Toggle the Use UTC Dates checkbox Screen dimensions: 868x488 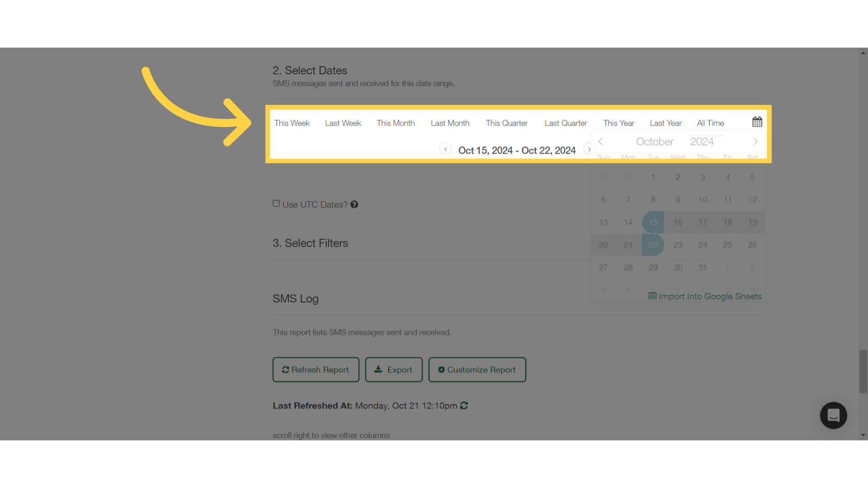pos(276,203)
